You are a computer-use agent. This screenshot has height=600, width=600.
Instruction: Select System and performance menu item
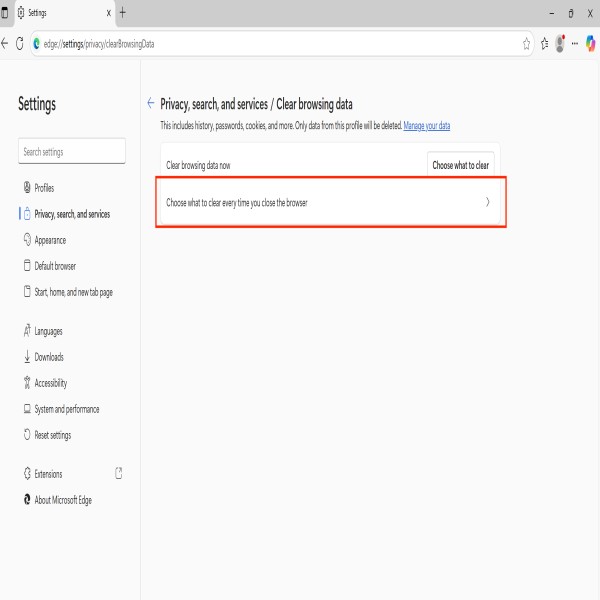point(66,409)
